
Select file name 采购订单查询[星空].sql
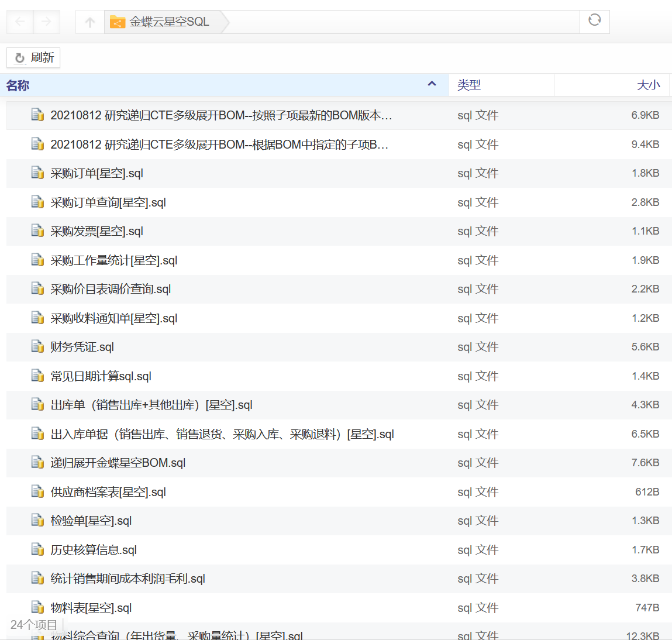(x=108, y=202)
